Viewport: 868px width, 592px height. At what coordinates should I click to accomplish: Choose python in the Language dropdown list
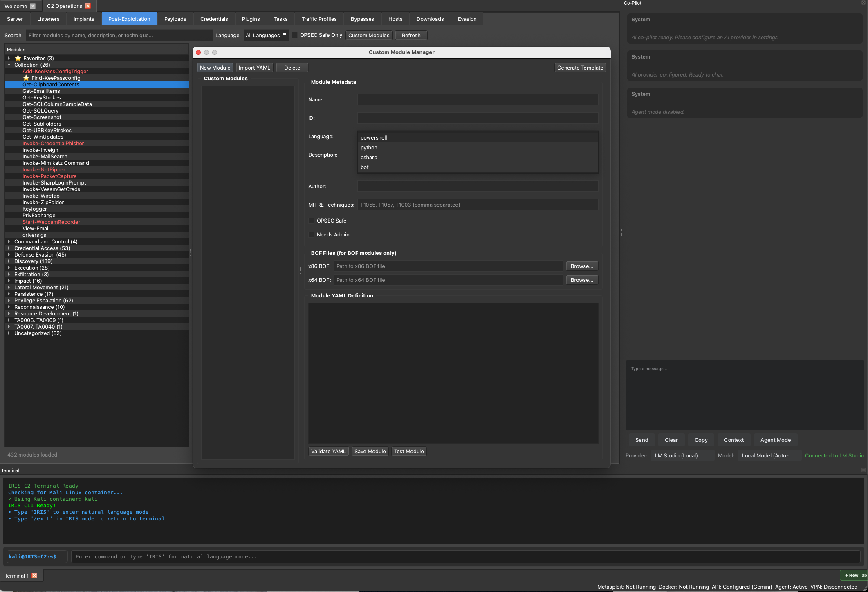478,147
